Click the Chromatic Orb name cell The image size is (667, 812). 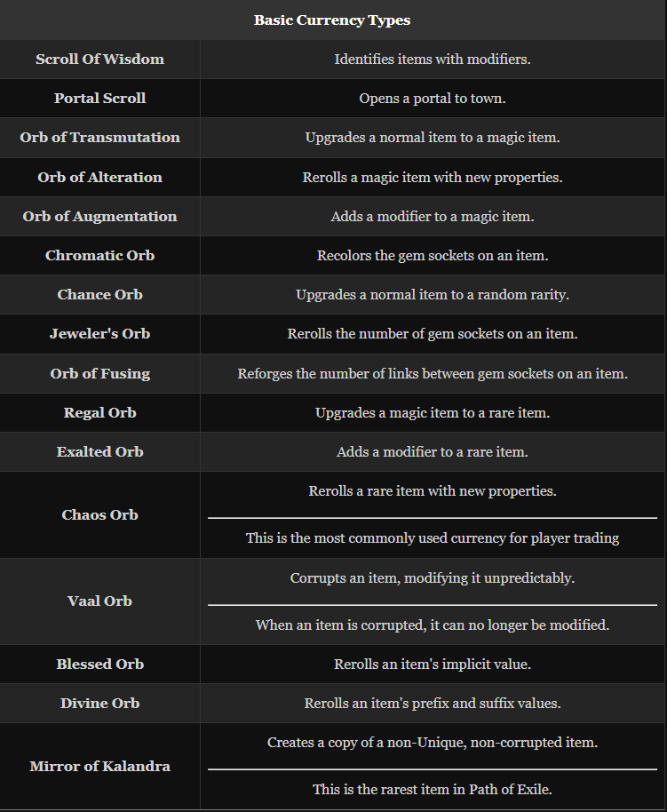pyautogui.click(x=99, y=256)
